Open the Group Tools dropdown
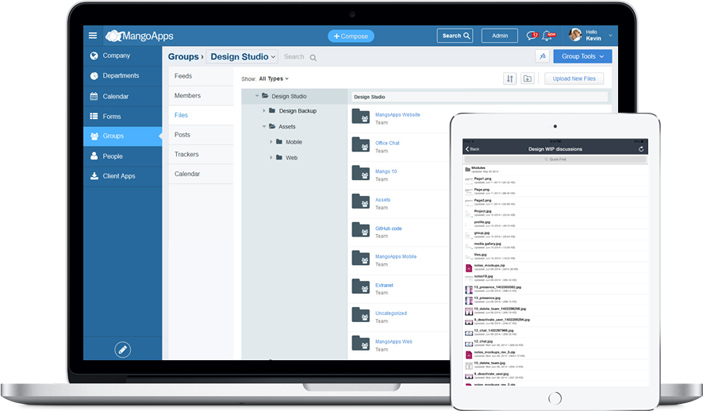The image size is (703, 411). pyautogui.click(x=582, y=56)
